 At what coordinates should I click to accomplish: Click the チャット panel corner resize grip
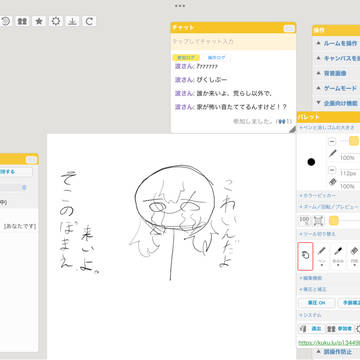[x=292, y=130]
